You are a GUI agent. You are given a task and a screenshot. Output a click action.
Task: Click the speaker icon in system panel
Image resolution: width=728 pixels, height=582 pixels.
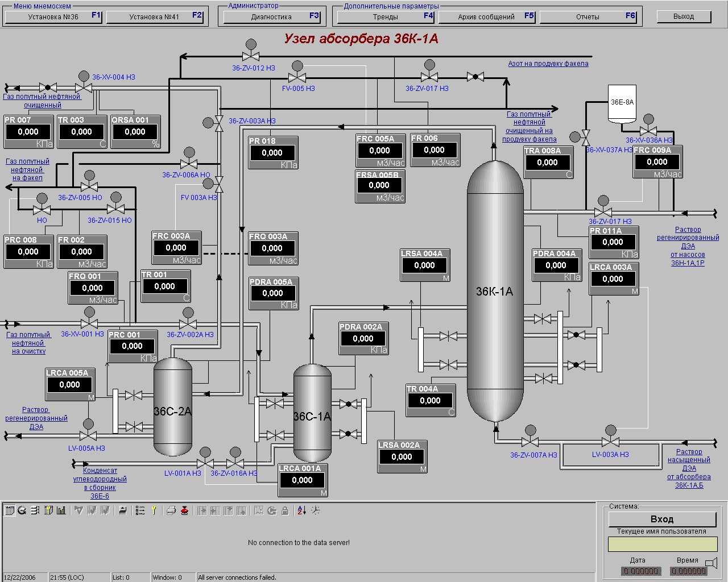coord(711,563)
